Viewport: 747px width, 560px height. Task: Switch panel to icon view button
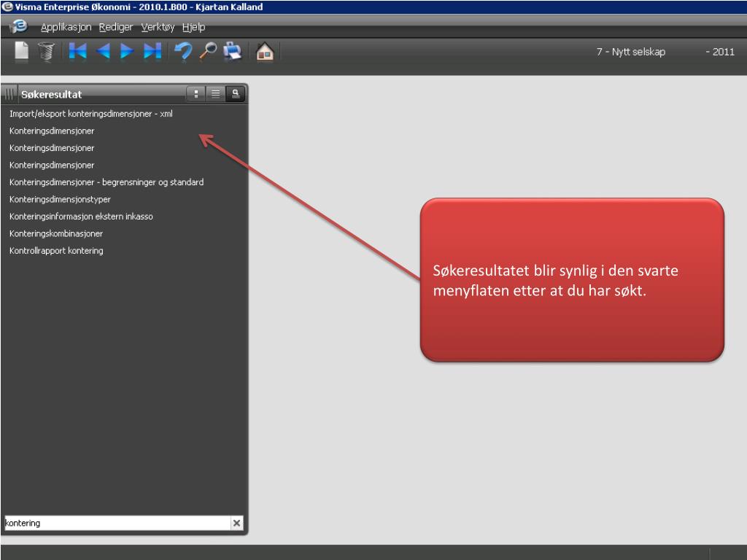196,94
